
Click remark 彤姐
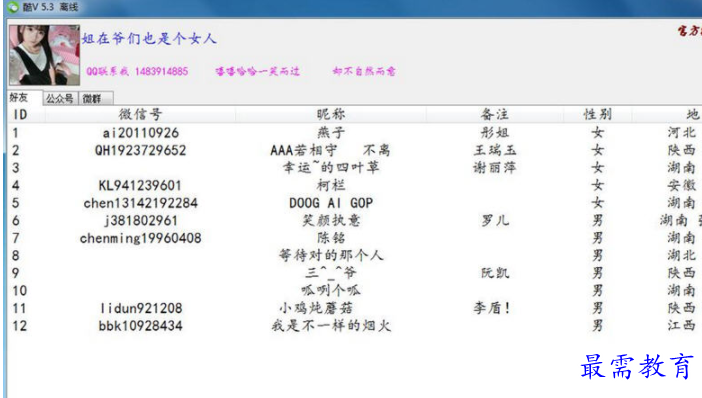click(495, 133)
